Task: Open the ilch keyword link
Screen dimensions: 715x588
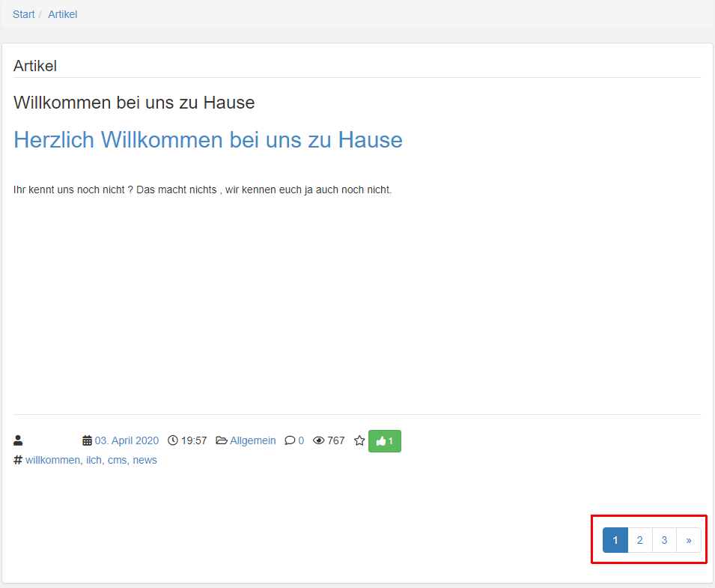Action: point(94,460)
